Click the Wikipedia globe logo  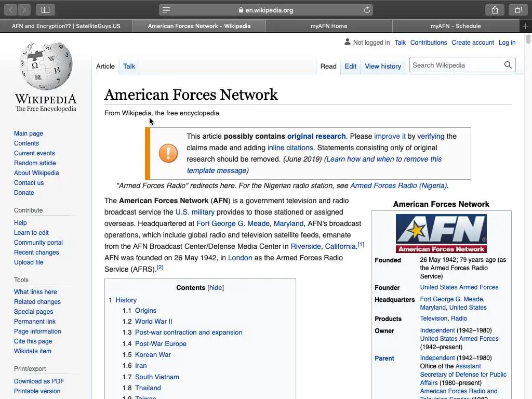pos(46,66)
